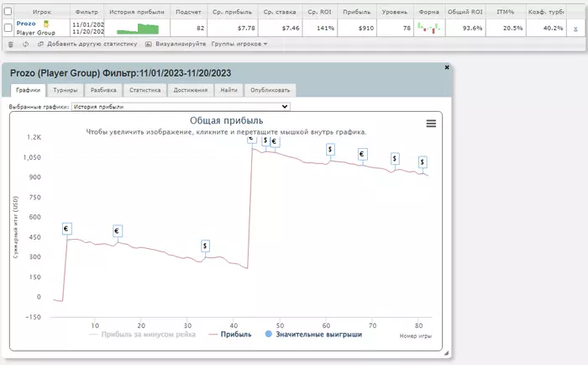The image size is (588, 365).
Task: Open the hamburger menu on the Общая прибыль chart
Action: click(431, 124)
